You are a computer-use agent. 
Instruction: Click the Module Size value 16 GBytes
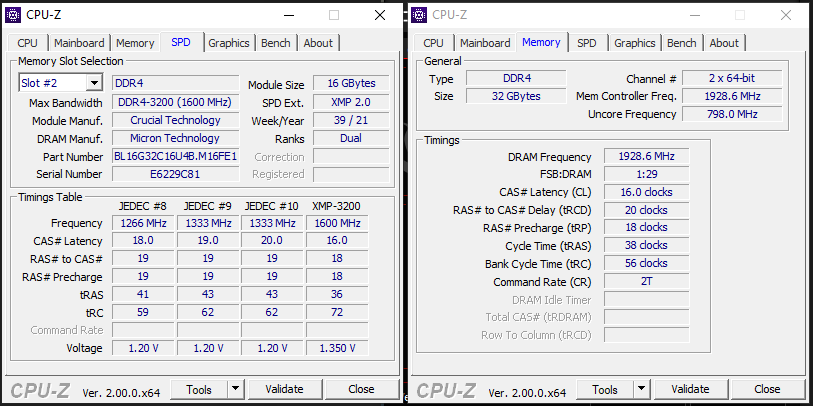351,83
